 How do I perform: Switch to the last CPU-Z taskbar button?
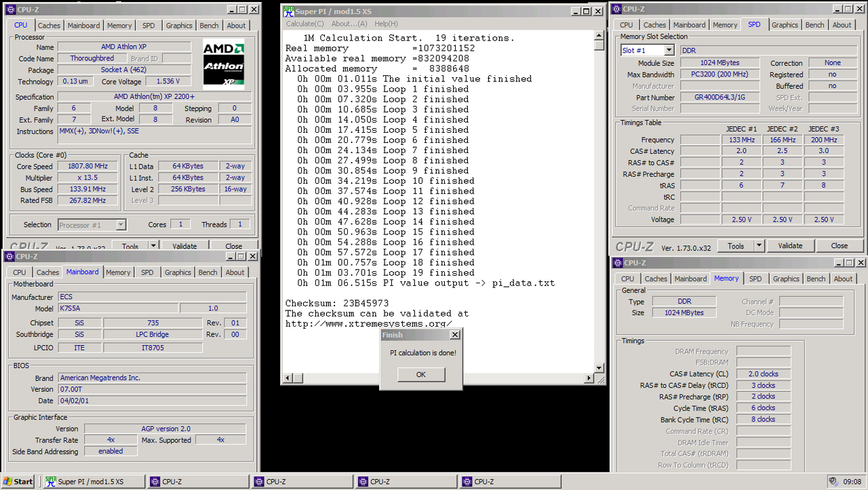click(511, 481)
